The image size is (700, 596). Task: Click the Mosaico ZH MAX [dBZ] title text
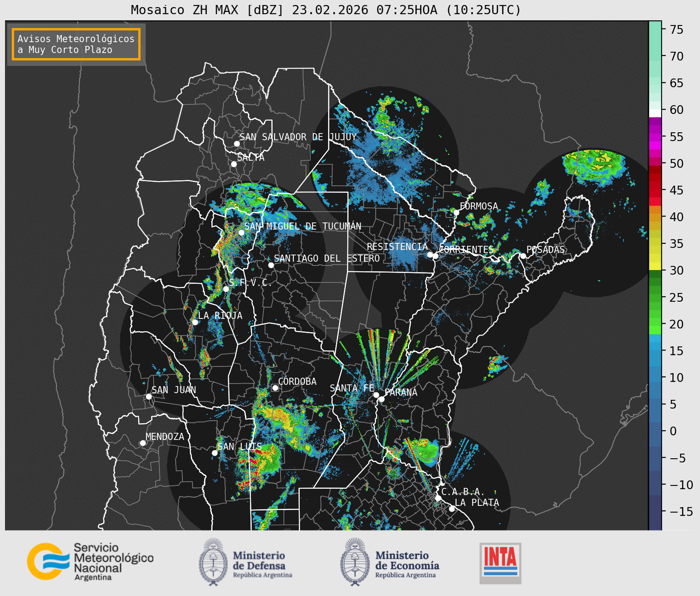point(207,10)
